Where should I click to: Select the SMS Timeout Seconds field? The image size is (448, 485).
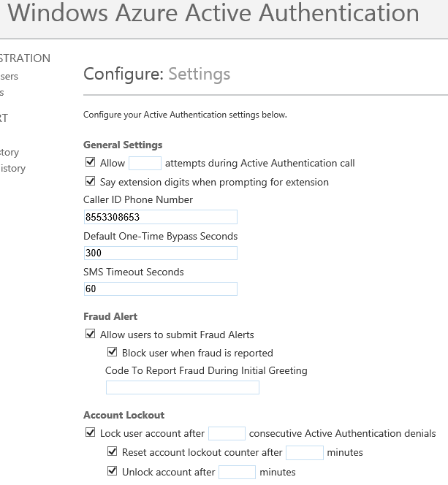161,289
